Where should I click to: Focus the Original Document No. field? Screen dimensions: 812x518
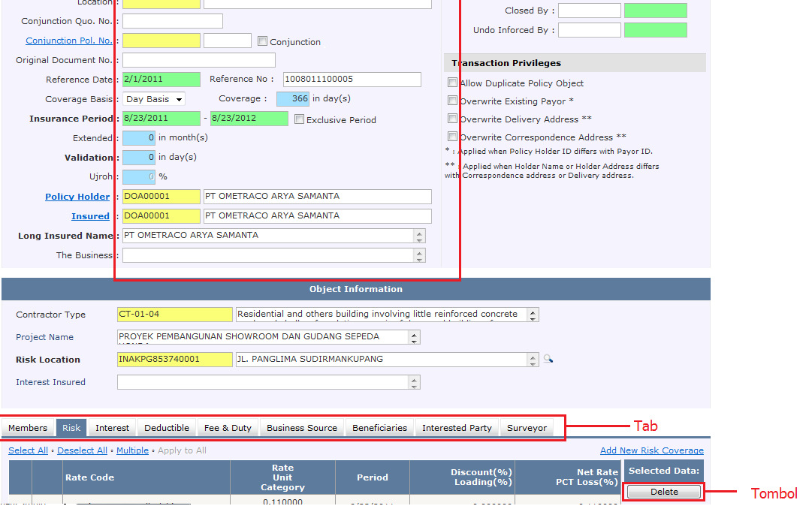pos(199,60)
